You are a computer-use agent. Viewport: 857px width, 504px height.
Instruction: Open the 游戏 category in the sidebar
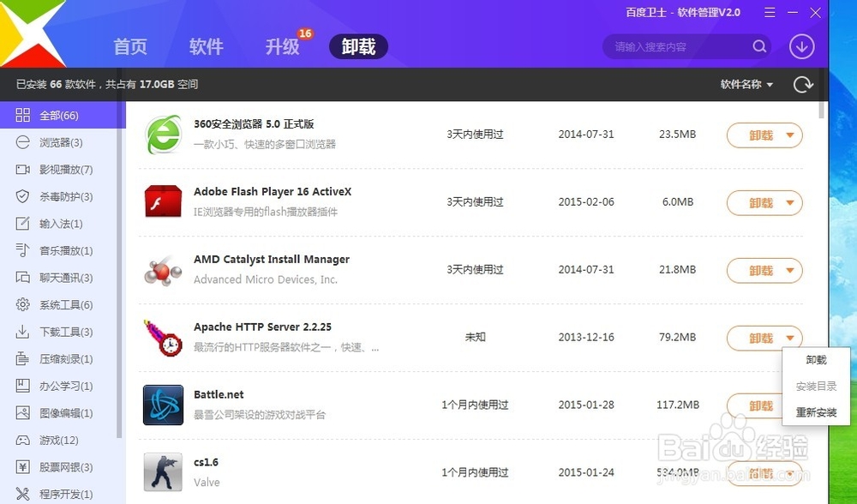pyautogui.click(x=51, y=440)
